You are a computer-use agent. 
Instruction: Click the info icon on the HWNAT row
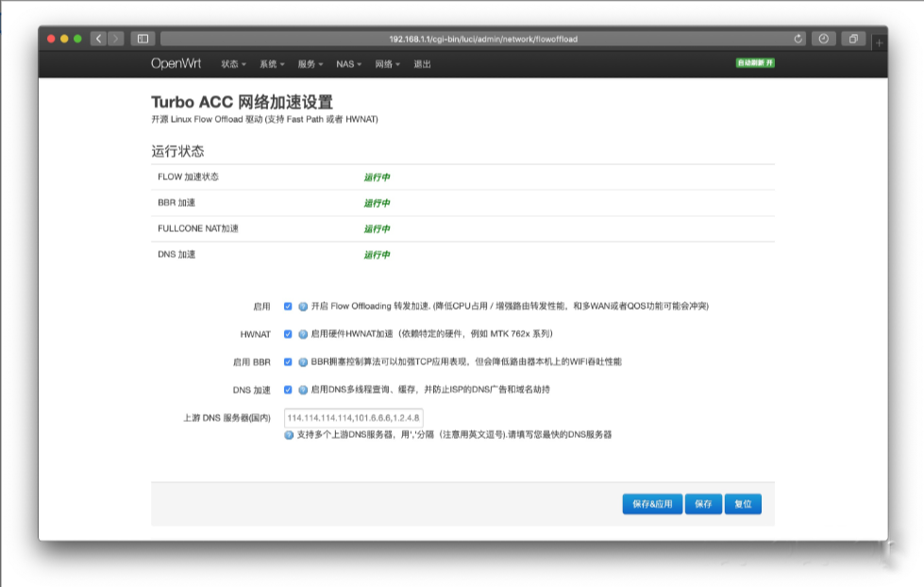point(303,334)
